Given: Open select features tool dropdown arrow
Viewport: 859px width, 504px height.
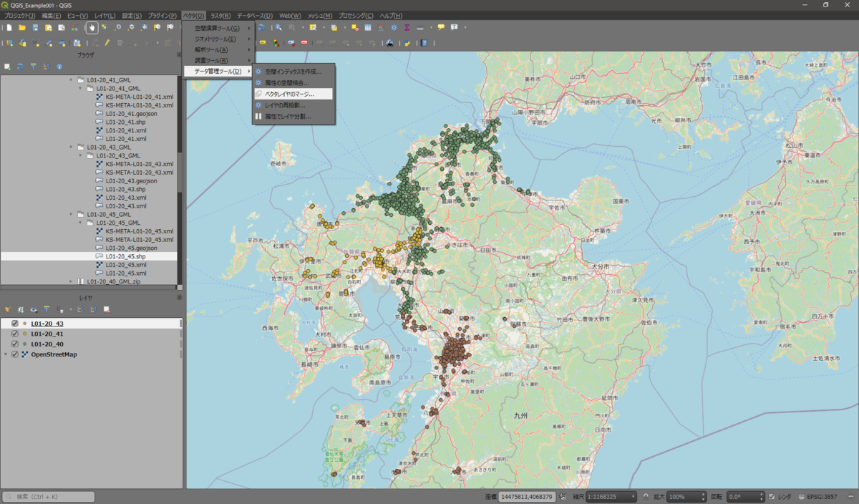Looking at the screenshot, I should tap(323, 27).
